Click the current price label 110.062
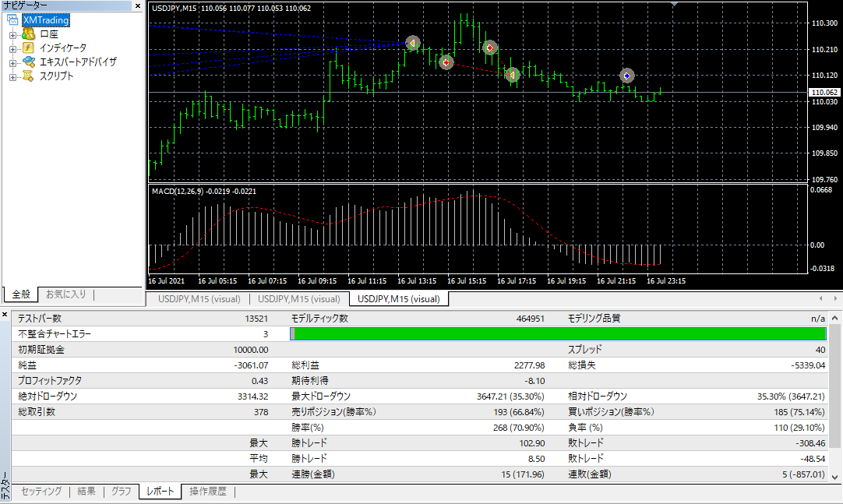The height and width of the screenshot is (504, 843). (825, 93)
